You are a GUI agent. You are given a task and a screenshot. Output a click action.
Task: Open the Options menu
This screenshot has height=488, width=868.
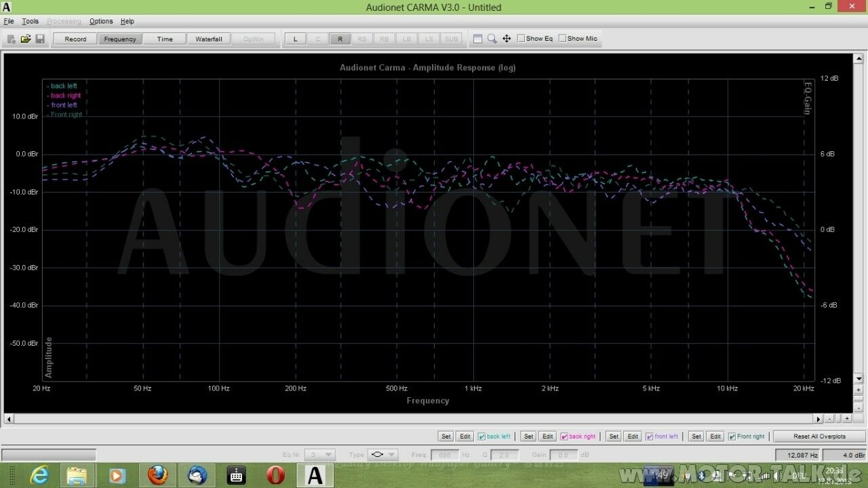101,21
